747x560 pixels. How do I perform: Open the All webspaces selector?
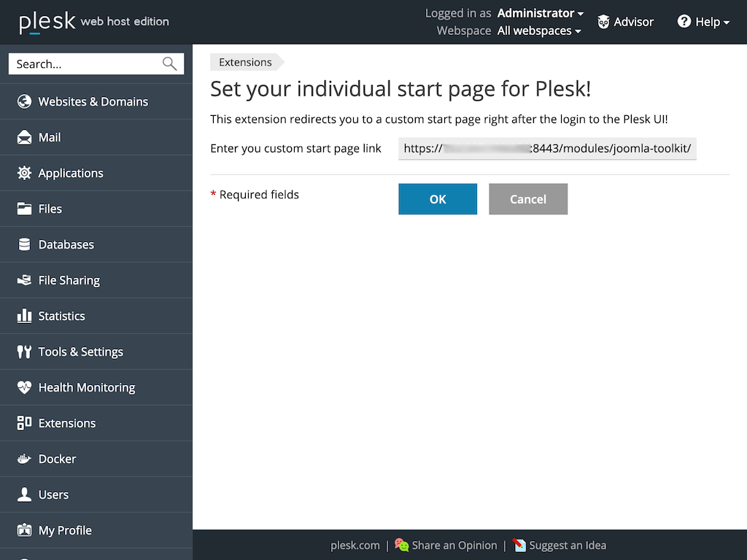click(539, 31)
